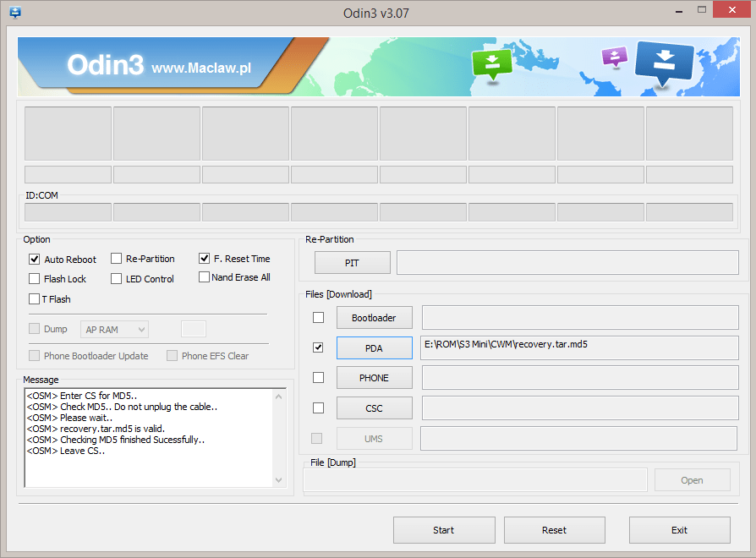
Task: Click the Odin3 app icon in title bar
Action: coord(15,12)
